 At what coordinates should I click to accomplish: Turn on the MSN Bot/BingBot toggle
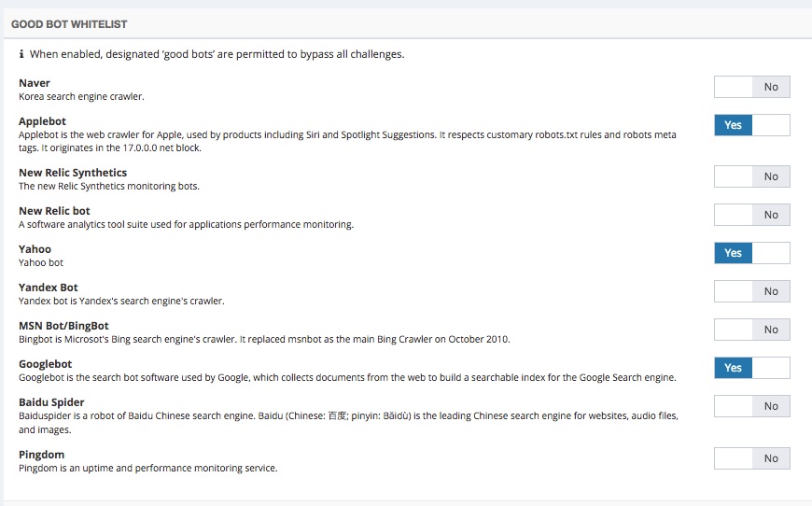[x=751, y=330]
